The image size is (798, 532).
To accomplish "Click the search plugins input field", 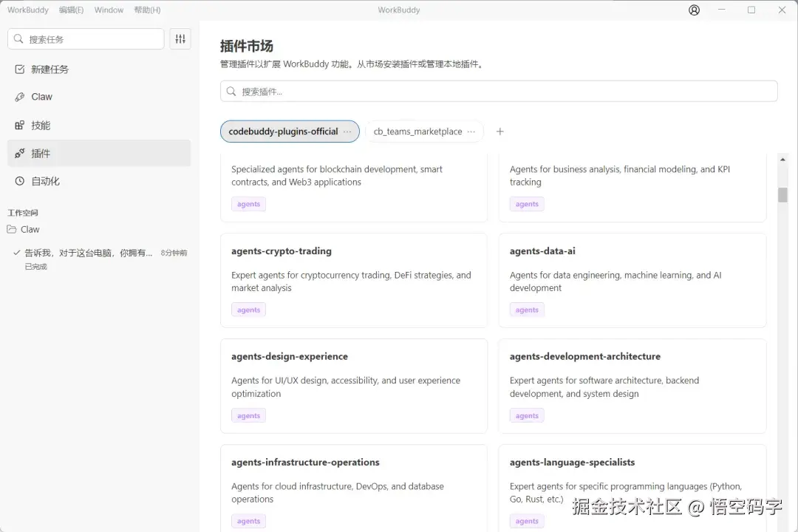I will point(499,92).
